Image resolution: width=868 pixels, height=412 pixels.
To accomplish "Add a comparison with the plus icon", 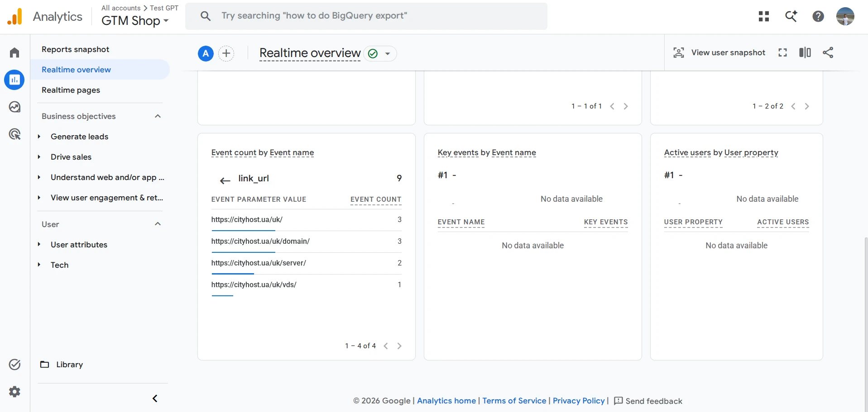I will pyautogui.click(x=226, y=53).
